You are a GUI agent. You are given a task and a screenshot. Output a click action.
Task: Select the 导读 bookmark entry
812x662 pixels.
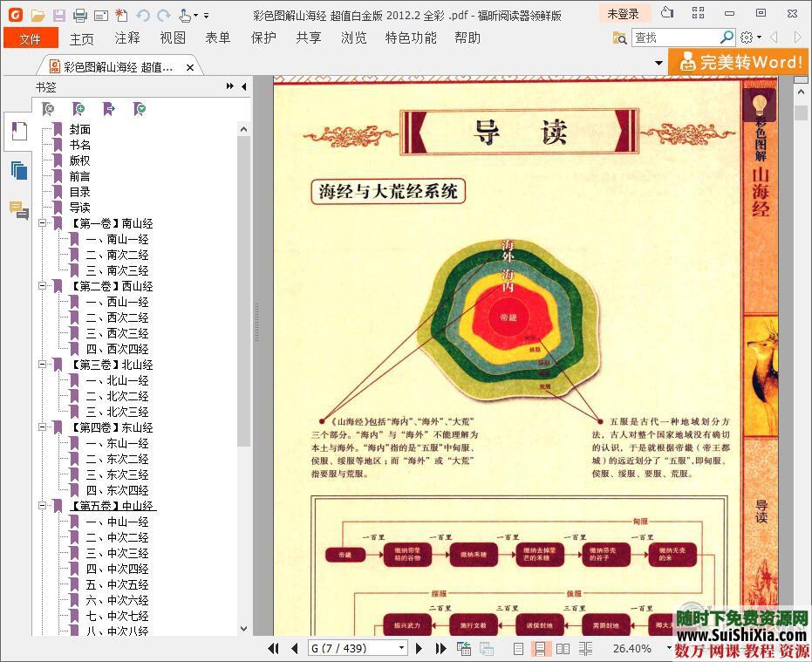click(79, 208)
